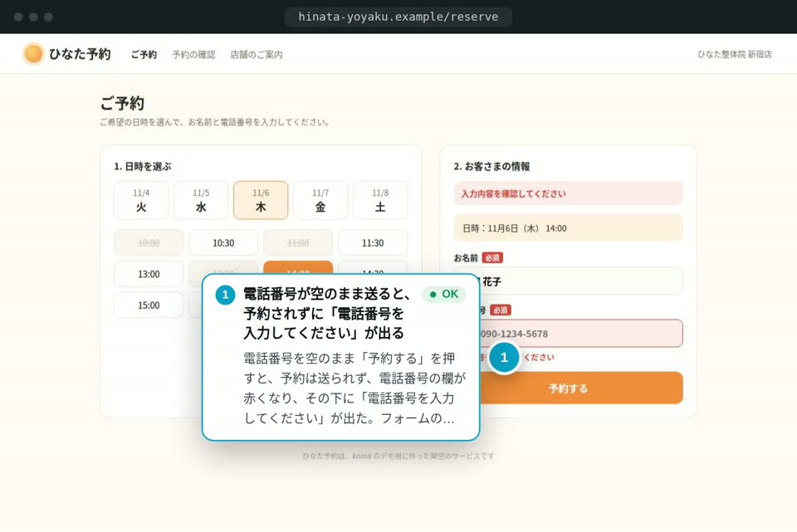Click the green OK status badge

point(444,294)
